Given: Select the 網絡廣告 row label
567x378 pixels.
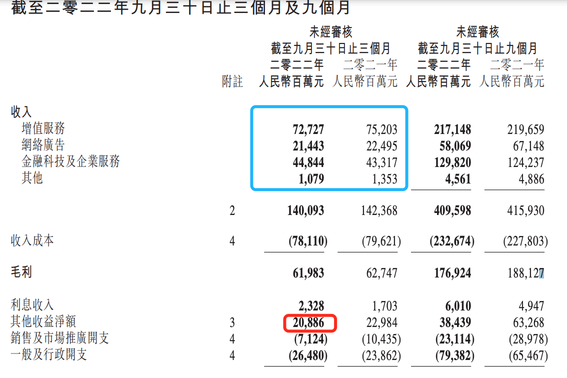Looking at the screenshot, I should click(x=43, y=145).
